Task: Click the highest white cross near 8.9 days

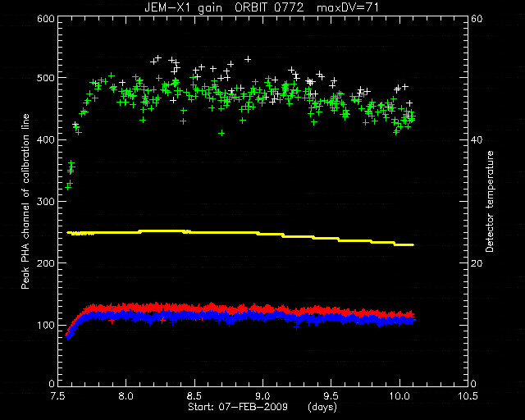Action: [248, 59]
